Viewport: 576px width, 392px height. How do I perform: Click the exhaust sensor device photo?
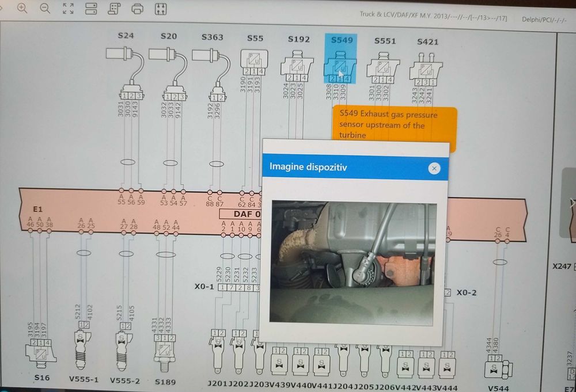353,262
